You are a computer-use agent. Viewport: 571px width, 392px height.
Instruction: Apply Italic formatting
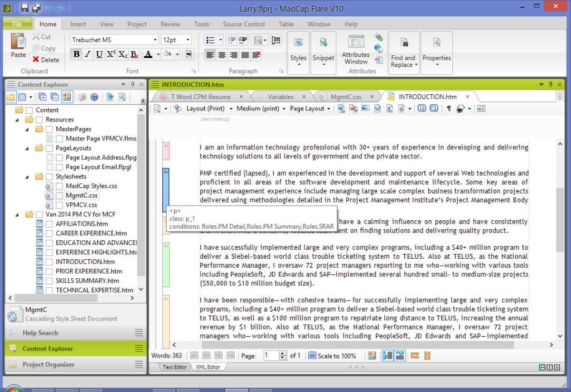tap(88, 54)
